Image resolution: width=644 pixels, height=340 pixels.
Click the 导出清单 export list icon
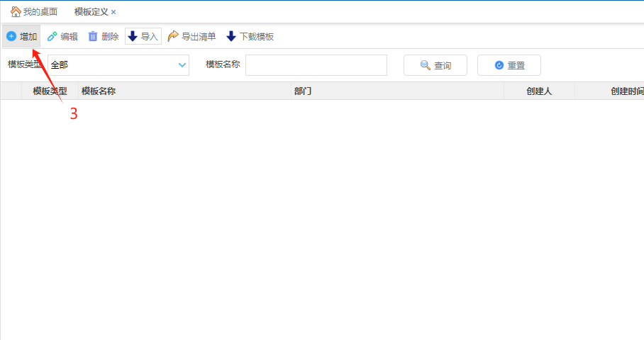tap(173, 36)
